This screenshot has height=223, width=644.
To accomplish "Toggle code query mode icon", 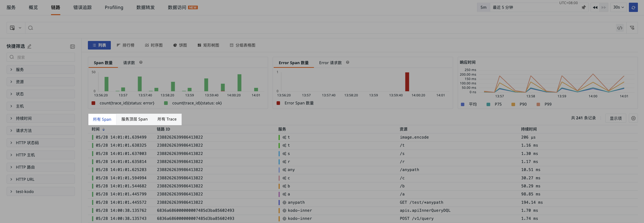I will 620,28.
